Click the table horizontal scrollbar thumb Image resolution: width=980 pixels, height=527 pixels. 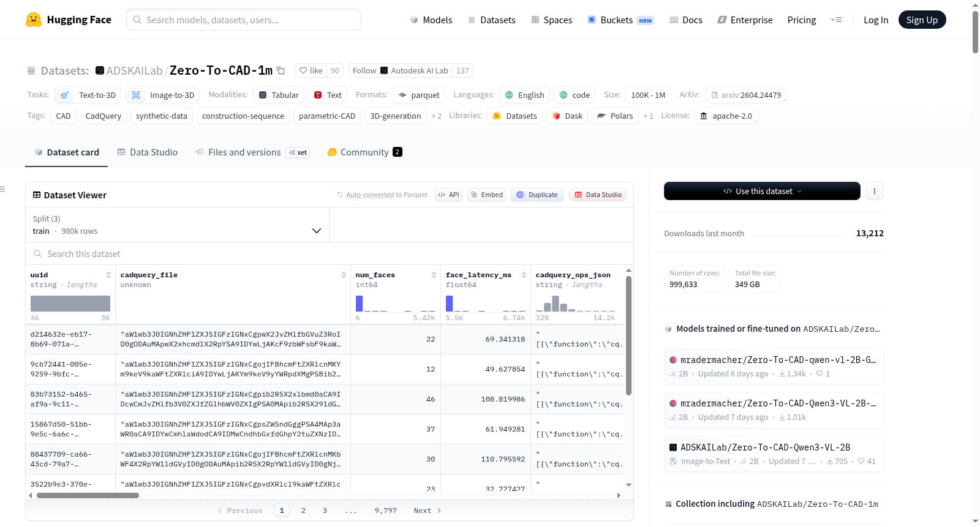click(x=88, y=495)
